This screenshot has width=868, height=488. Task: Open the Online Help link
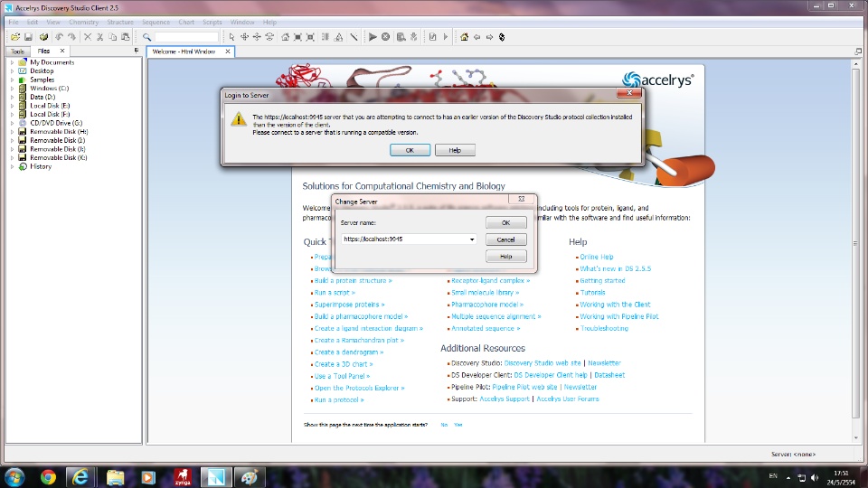[x=596, y=257]
